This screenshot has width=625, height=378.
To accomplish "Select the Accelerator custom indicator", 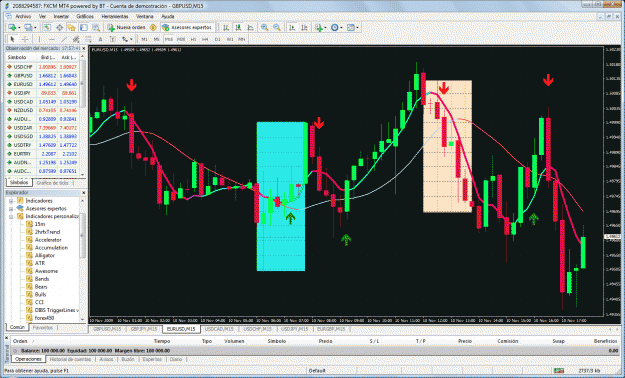I will 48,240.
